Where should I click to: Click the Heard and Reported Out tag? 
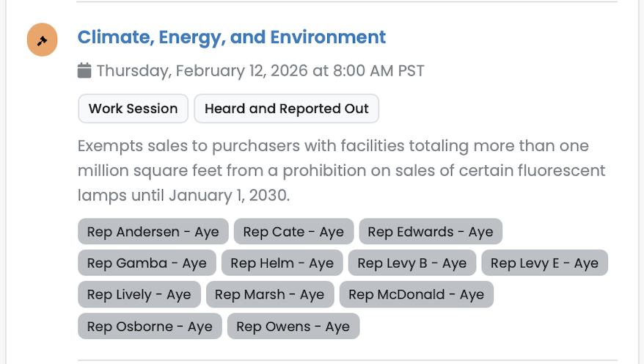point(286,109)
